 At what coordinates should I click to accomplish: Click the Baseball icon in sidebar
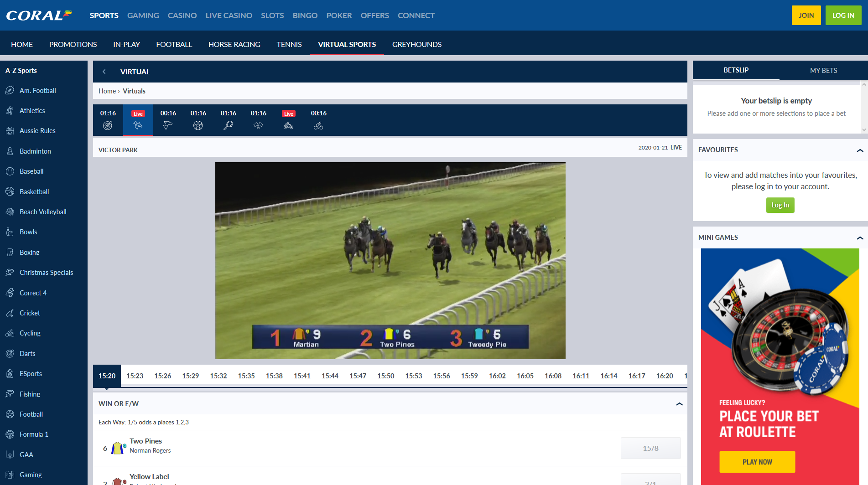point(10,171)
